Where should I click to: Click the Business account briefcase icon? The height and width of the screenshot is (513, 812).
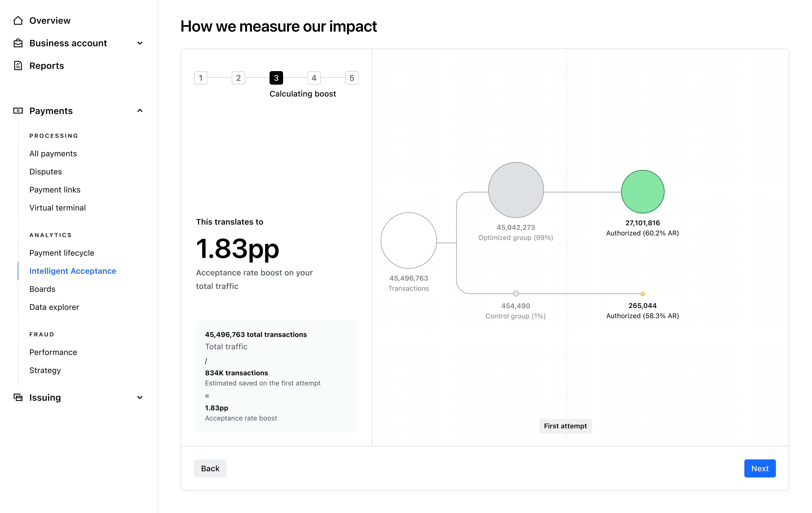pyautogui.click(x=18, y=43)
